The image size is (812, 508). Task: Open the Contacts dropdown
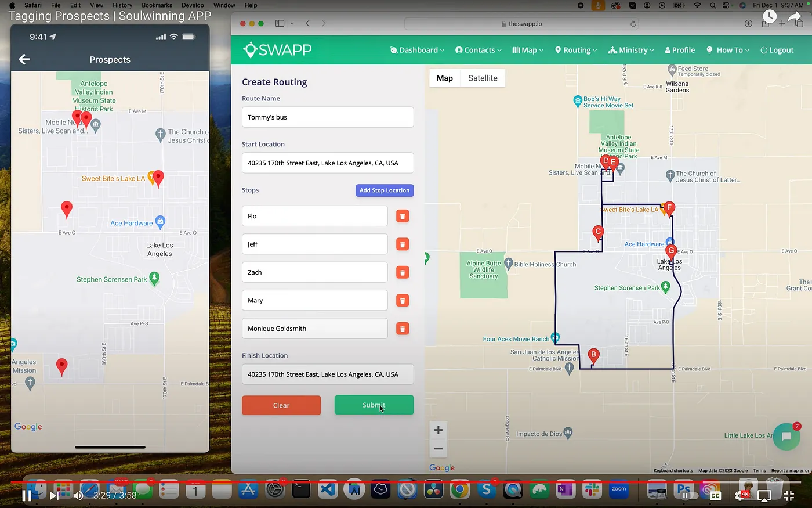point(478,50)
